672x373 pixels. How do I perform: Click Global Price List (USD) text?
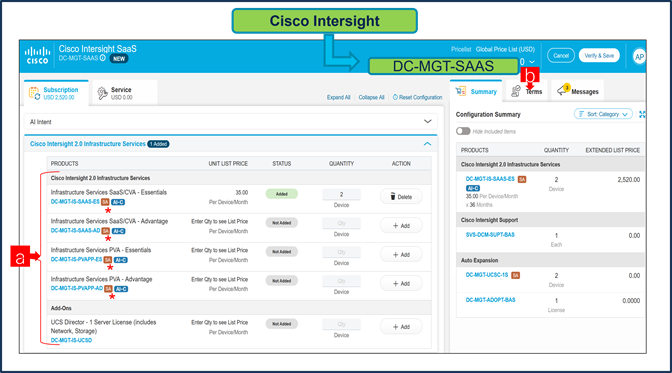pyautogui.click(x=505, y=49)
